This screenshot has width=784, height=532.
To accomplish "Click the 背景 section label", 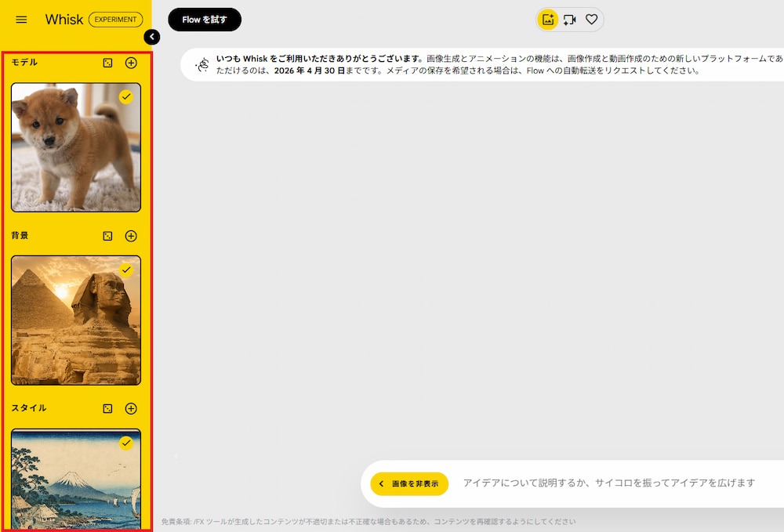I will [20, 235].
